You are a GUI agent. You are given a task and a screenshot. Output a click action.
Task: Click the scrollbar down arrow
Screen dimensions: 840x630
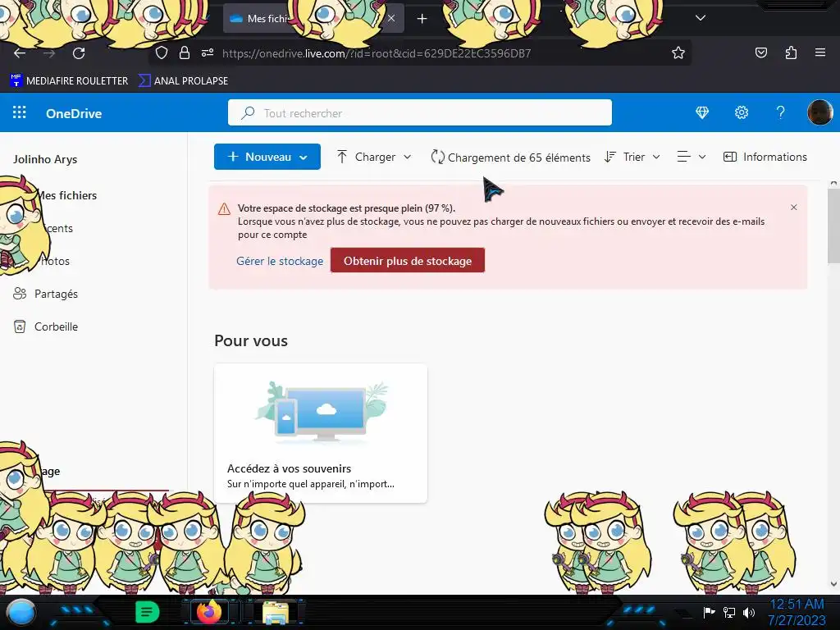coord(833,584)
